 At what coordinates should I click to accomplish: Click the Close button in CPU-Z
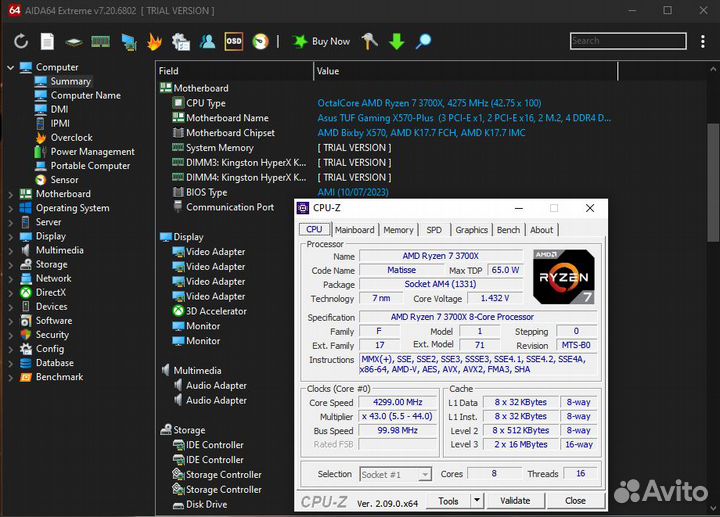tap(575, 501)
